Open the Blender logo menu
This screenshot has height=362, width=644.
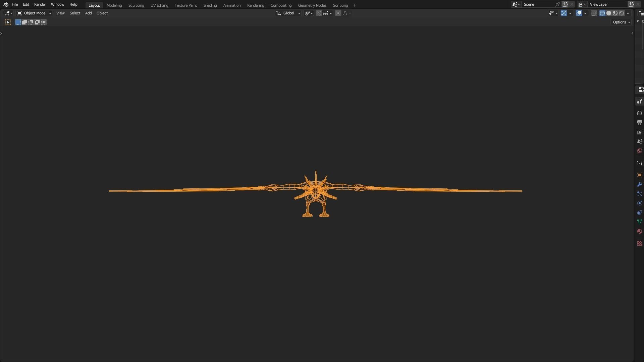coord(6,4)
